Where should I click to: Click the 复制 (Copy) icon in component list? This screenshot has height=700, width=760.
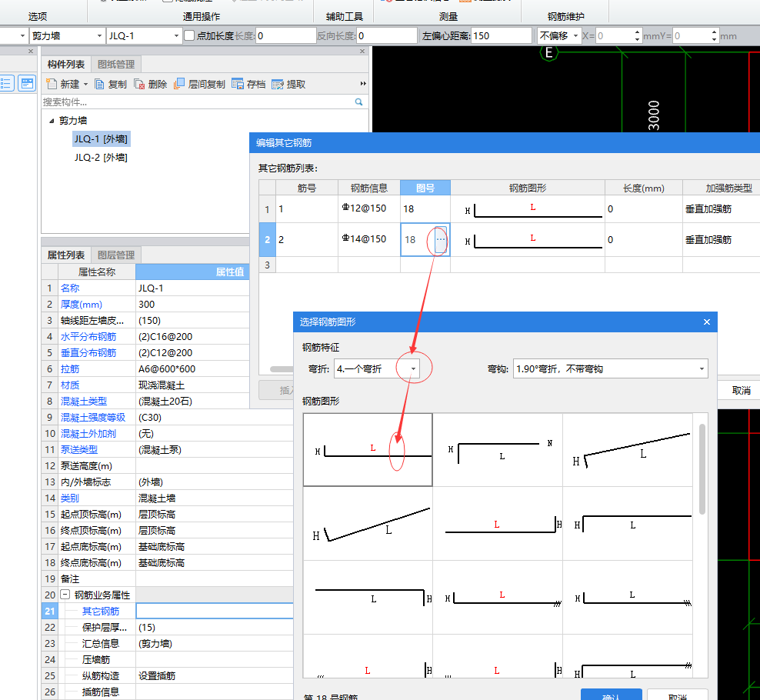click(x=100, y=84)
